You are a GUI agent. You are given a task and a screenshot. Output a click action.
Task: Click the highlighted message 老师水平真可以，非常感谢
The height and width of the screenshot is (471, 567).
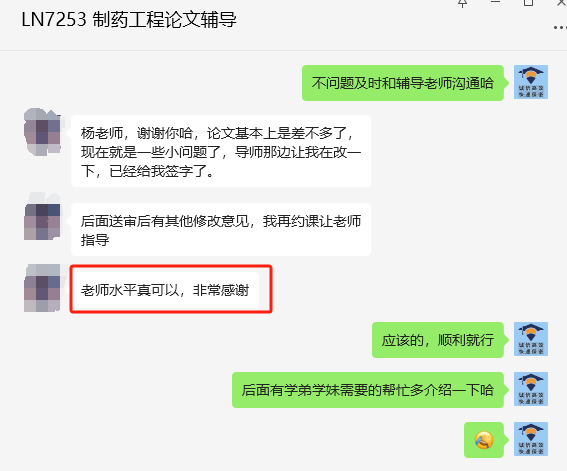click(165, 290)
